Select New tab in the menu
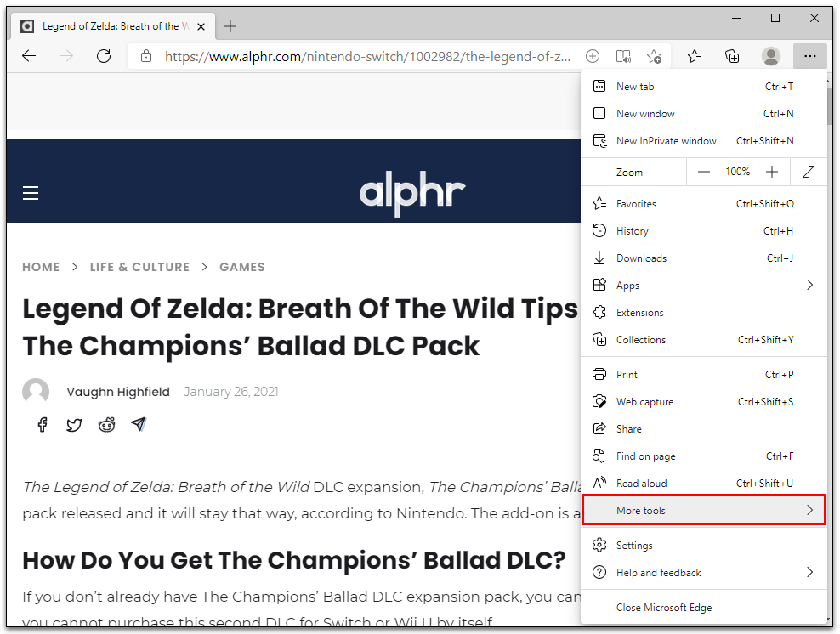Viewport: 840px width, 634px height. point(704,86)
